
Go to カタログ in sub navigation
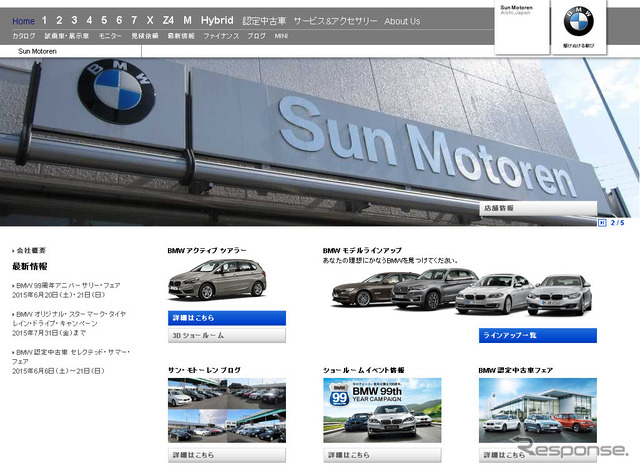(24, 36)
